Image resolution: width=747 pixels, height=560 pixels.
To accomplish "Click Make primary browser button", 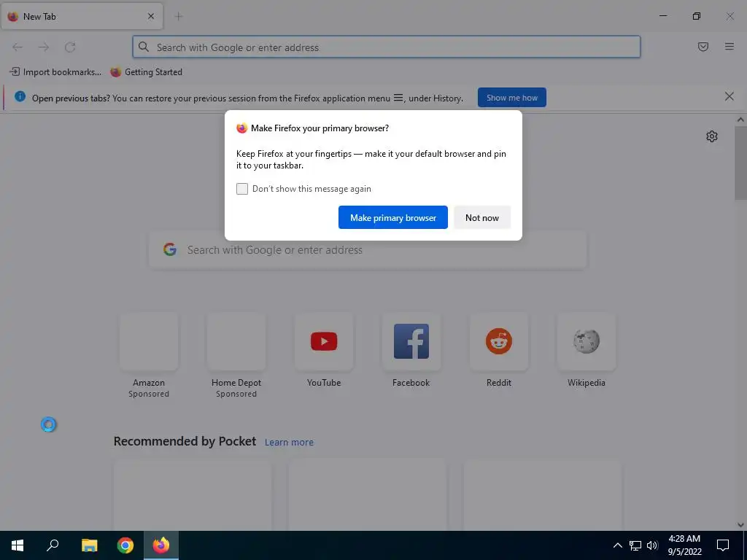I will [393, 217].
